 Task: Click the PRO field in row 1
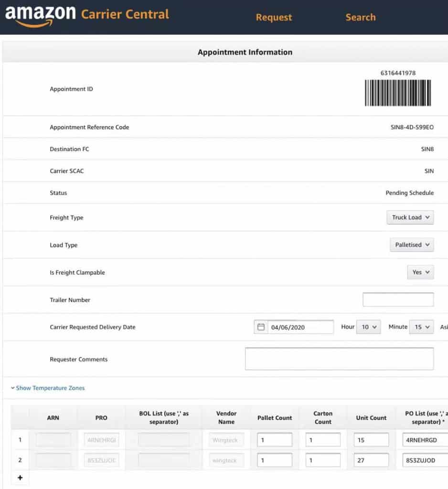(x=101, y=440)
